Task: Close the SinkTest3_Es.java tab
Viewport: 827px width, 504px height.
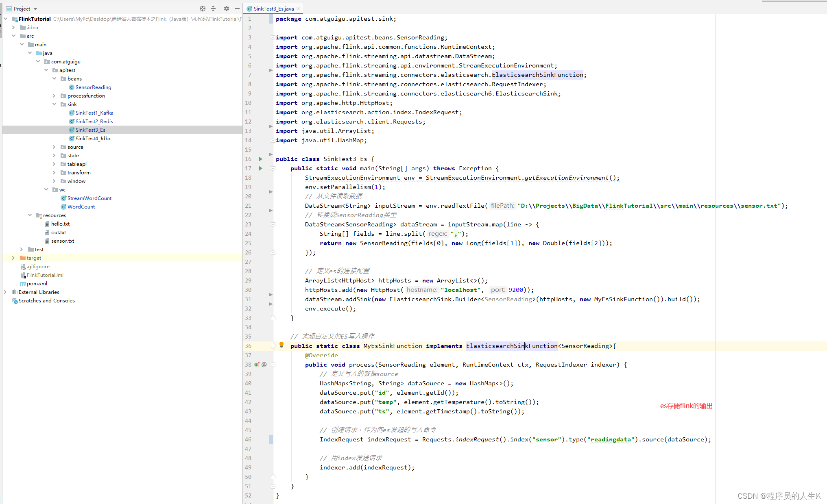Action: 299,9
